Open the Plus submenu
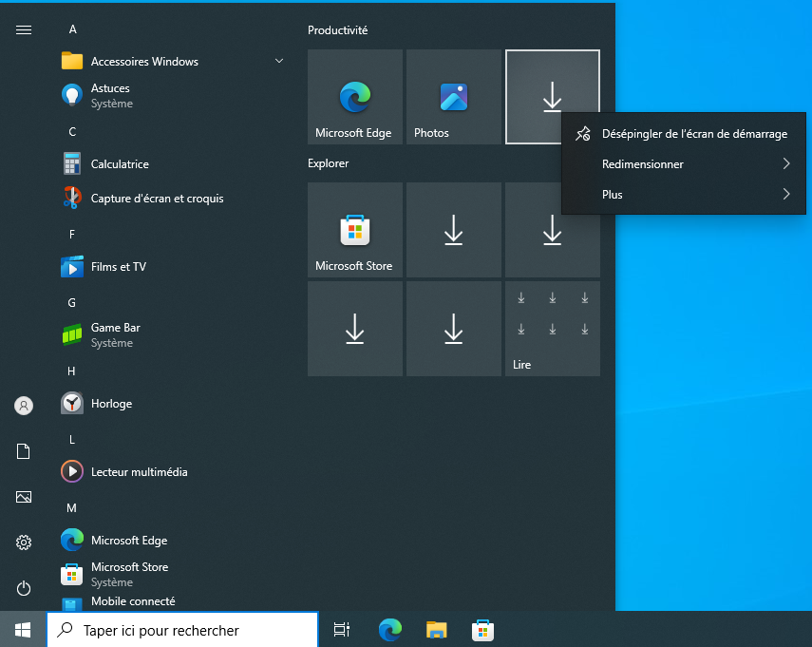This screenshot has width=812, height=647. pos(684,195)
